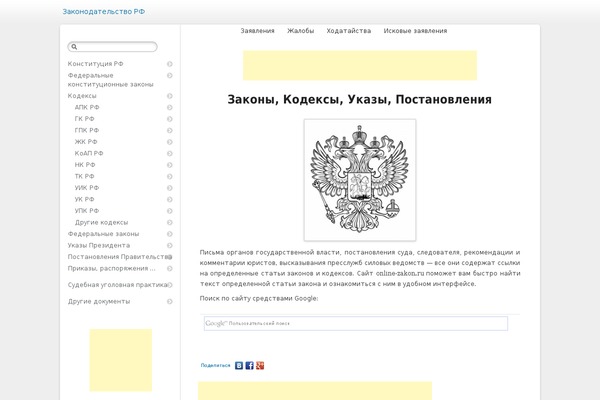The width and height of the screenshot is (600, 400).
Task: Open the Ходатайства menu item
Action: (x=349, y=31)
